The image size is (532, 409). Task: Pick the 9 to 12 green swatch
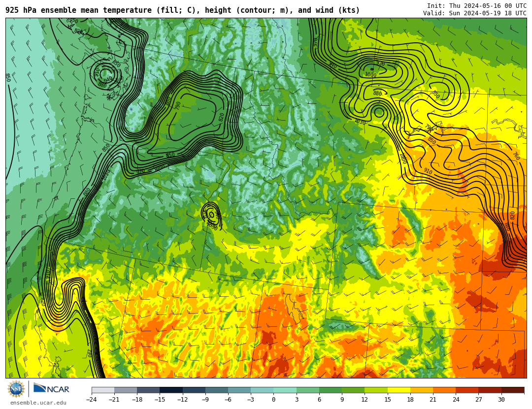point(353,390)
